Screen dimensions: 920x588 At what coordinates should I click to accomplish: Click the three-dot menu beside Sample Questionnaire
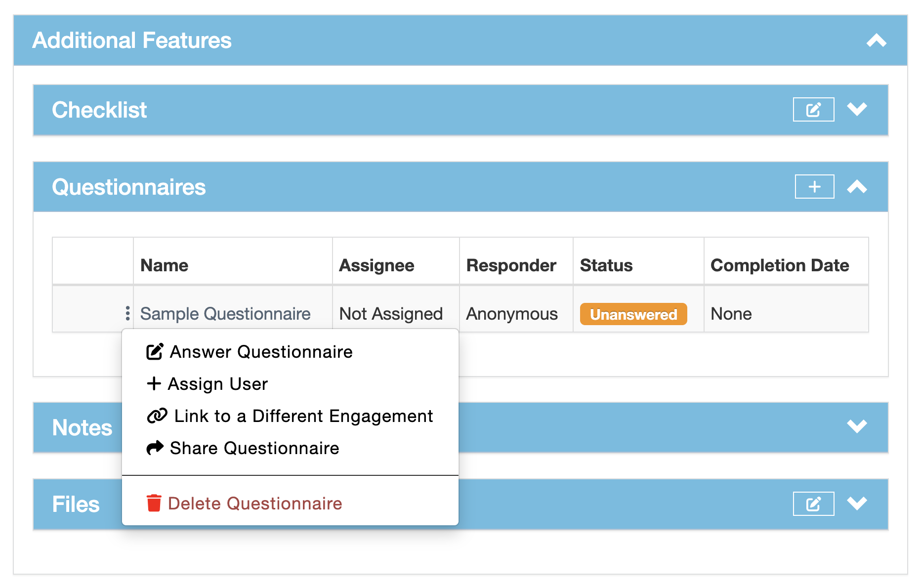[127, 313]
